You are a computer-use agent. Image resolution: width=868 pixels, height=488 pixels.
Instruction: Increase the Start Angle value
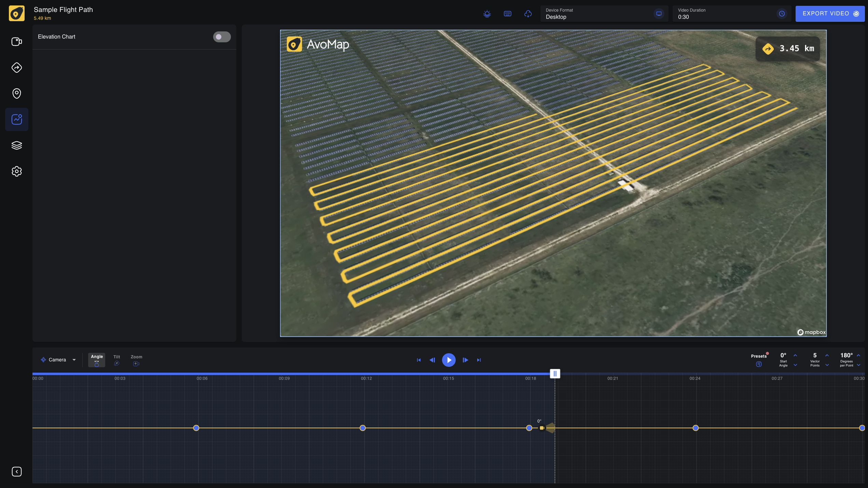(795, 355)
